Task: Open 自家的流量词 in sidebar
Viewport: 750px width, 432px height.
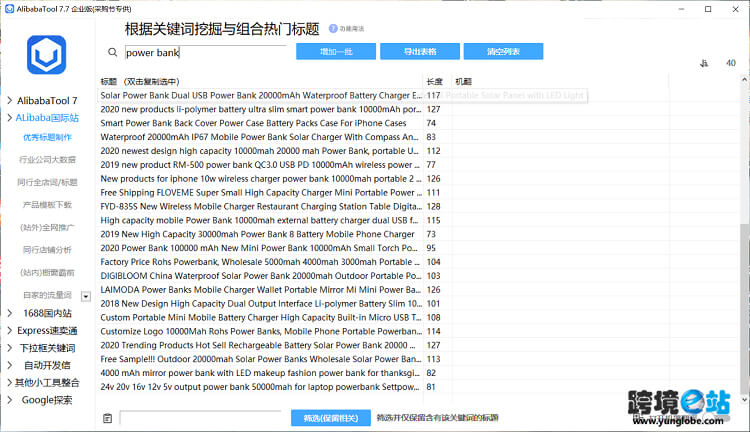Action: (47, 295)
